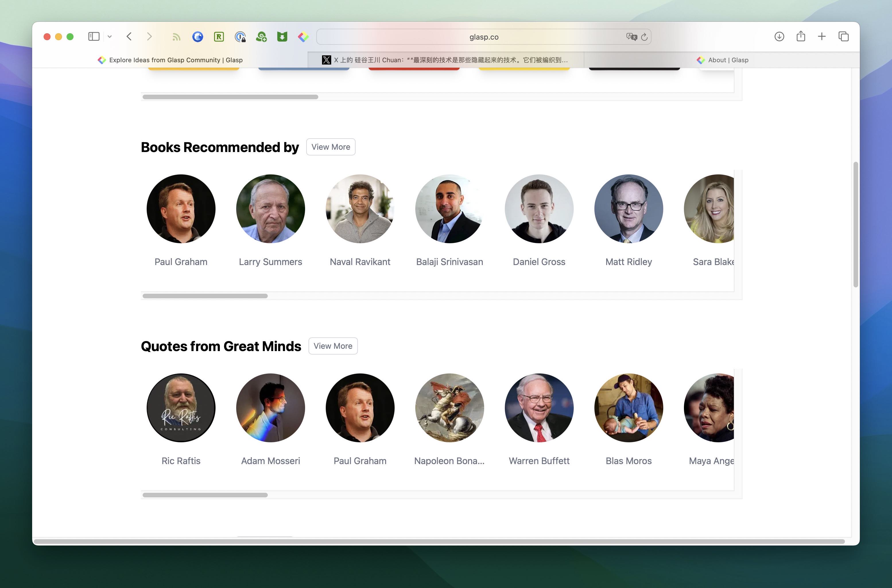Open the Share menu
Screen dimensions: 892x588
[800, 36]
